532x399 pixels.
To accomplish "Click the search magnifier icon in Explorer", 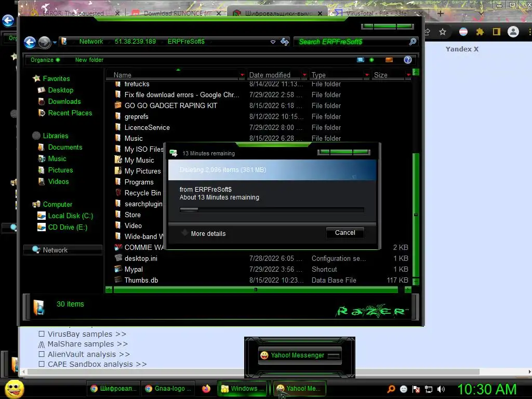I will tap(413, 42).
